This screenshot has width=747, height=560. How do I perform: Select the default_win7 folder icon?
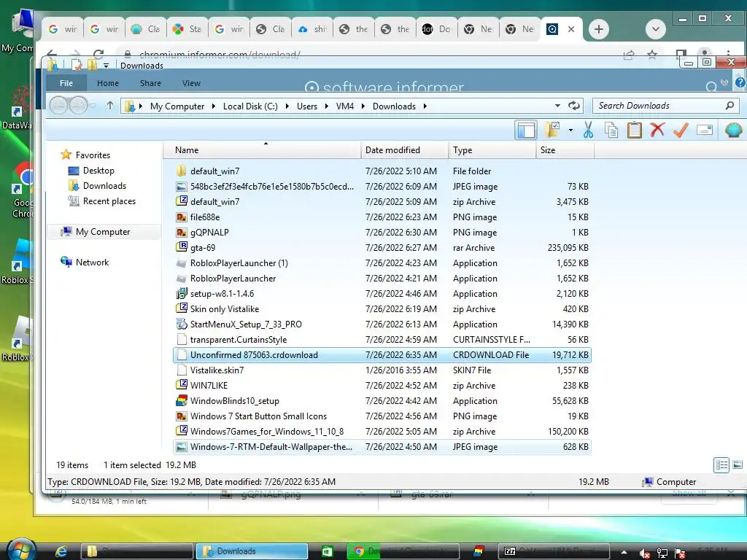pos(181,171)
